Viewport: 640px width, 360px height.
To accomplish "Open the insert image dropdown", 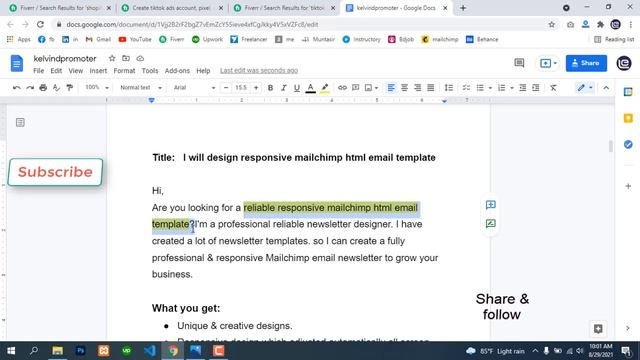I will click(371, 88).
